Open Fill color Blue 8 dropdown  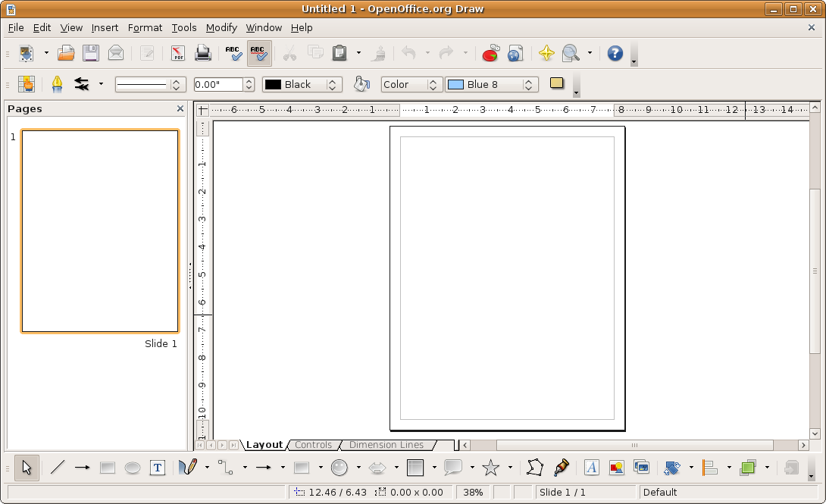(x=492, y=84)
